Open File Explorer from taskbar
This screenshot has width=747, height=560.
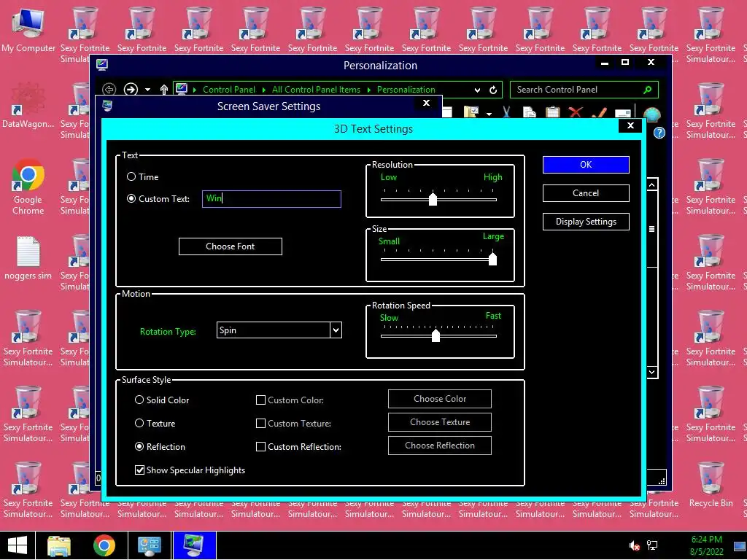pyautogui.click(x=59, y=545)
